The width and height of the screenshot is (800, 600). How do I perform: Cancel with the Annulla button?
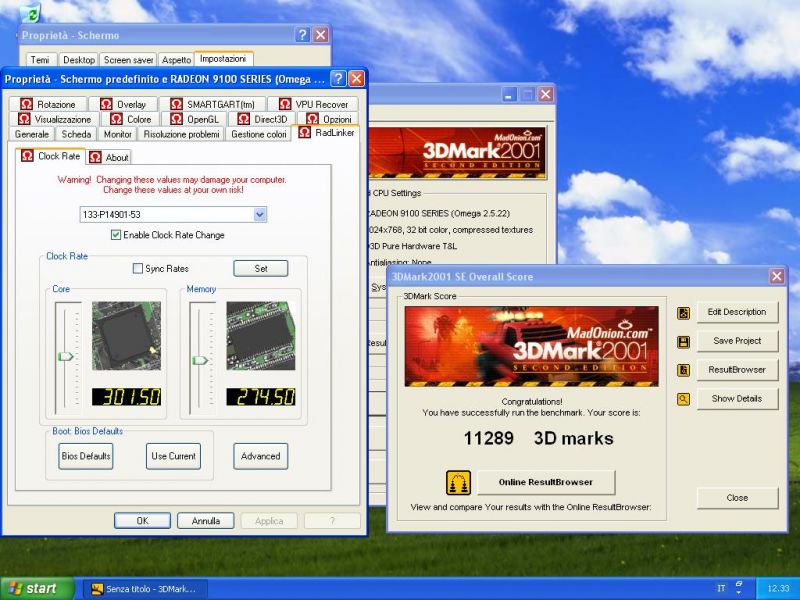click(x=206, y=521)
